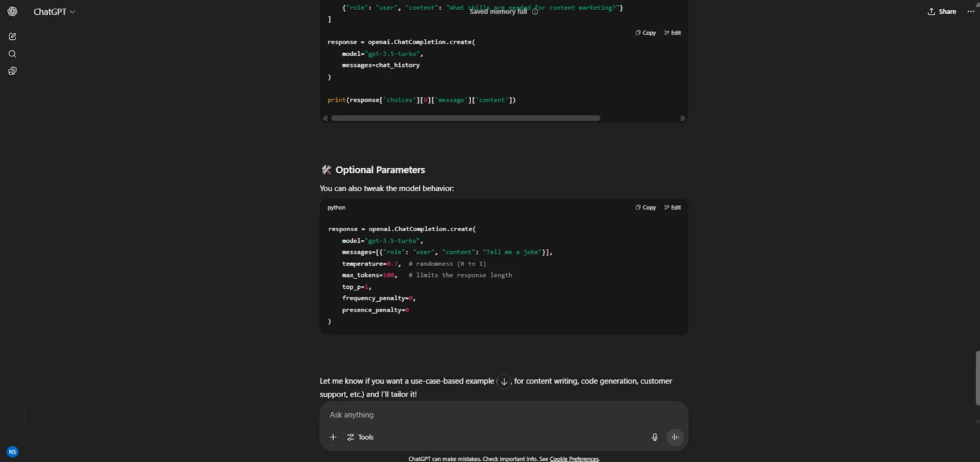Jump to bottom with down-arrow button
The height and width of the screenshot is (462, 980).
click(x=504, y=382)
